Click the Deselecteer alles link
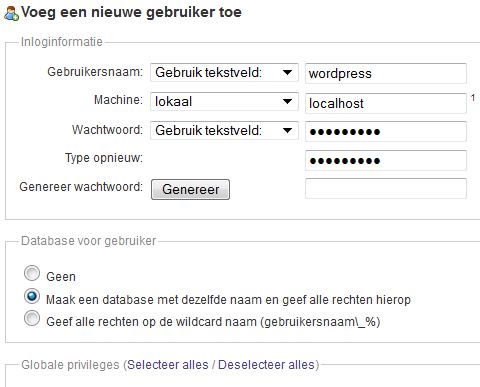The image size is (480, 387). click(x=266, y=365)
